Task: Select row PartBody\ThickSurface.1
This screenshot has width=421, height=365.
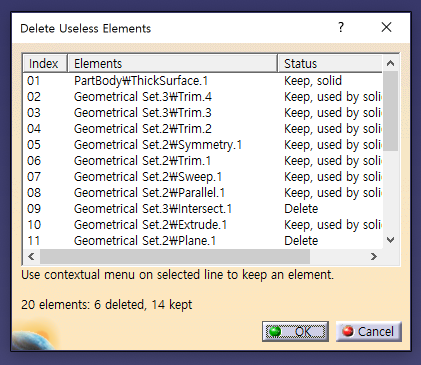Action: [203, 81]
